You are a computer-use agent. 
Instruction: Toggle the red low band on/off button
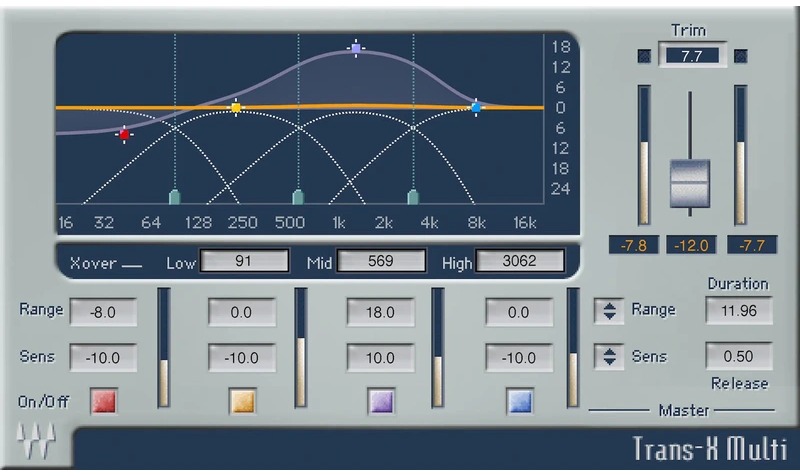(104, 401)
